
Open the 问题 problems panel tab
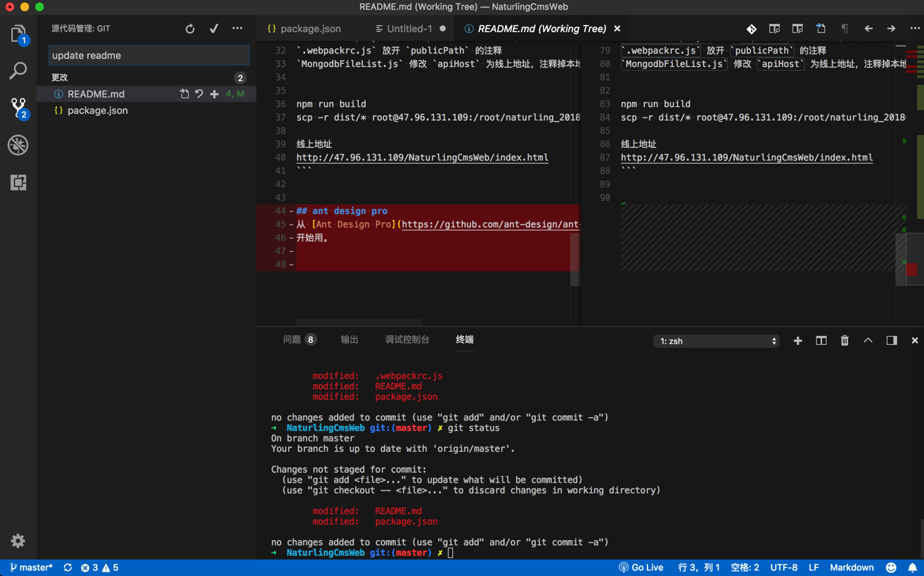(x=299, y=340)
